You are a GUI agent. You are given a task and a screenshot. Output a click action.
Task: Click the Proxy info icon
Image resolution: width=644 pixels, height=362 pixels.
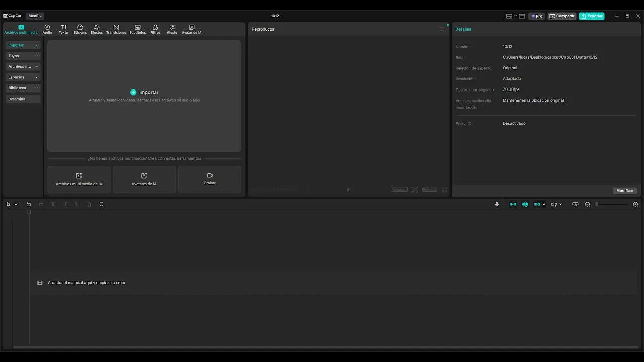(x=470, y=124)
